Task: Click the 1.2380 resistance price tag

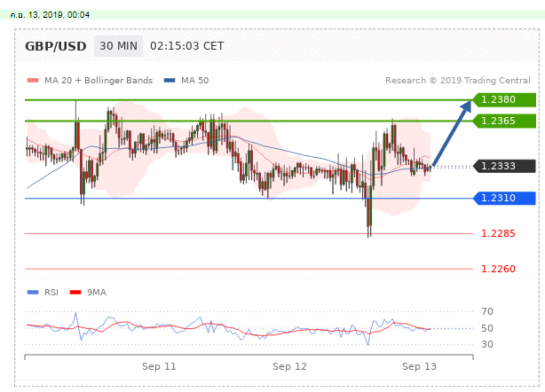Action: click(x=504, y=99)
